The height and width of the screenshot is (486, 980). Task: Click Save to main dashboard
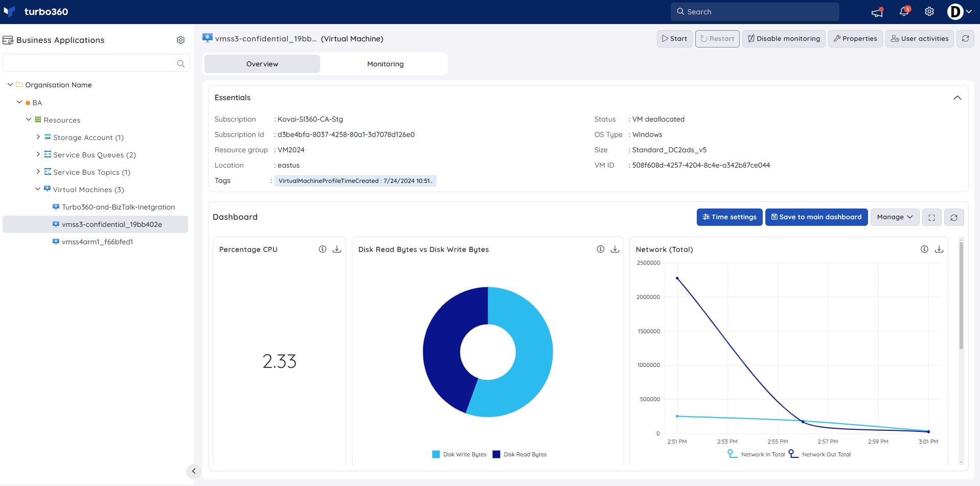click(x=816, y=217)
